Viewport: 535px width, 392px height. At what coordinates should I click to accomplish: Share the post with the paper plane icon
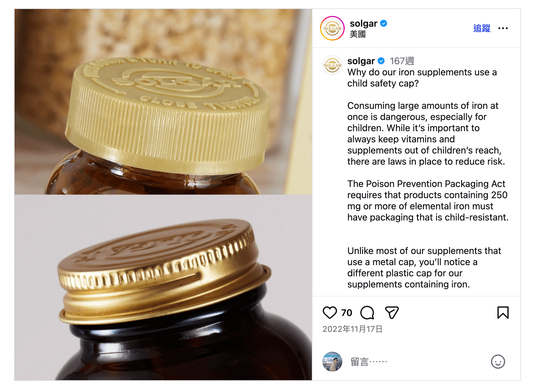(392, 313)
